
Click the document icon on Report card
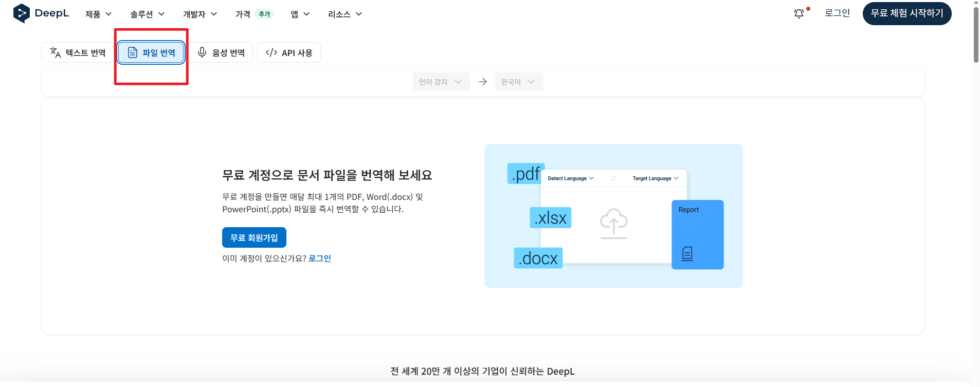[x=687, y=253]
